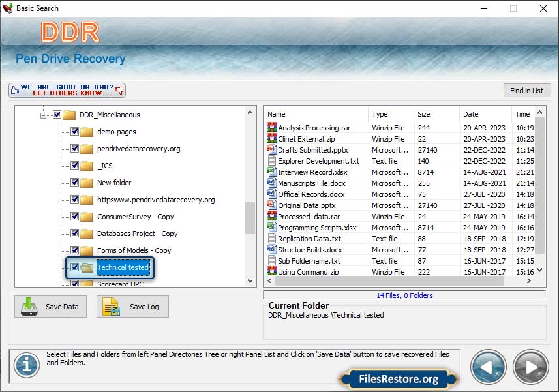Click the Analysis Processing.rar archive icon

(271, 127)
